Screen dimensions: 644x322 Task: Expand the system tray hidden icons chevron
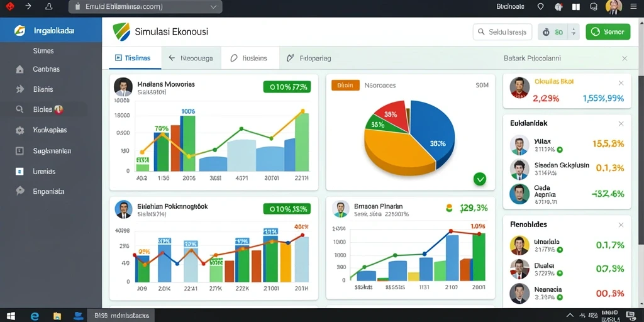[x=570, y=316]
